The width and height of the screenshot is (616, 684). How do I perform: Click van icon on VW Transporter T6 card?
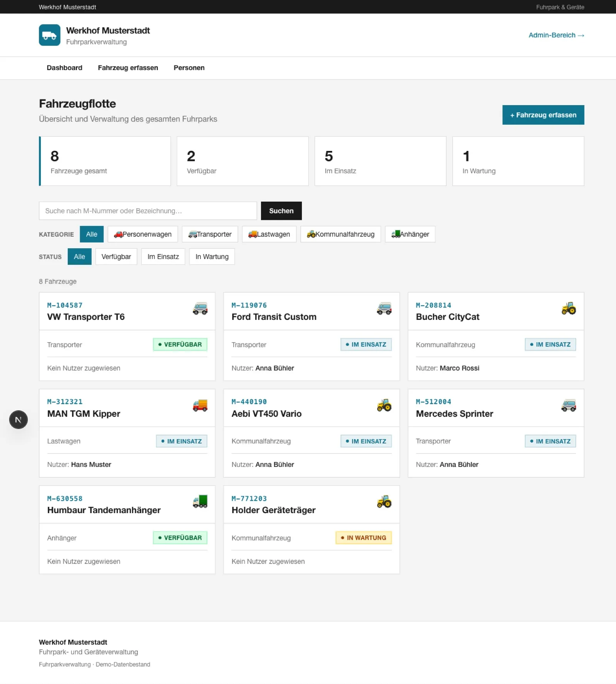[200, 309]
